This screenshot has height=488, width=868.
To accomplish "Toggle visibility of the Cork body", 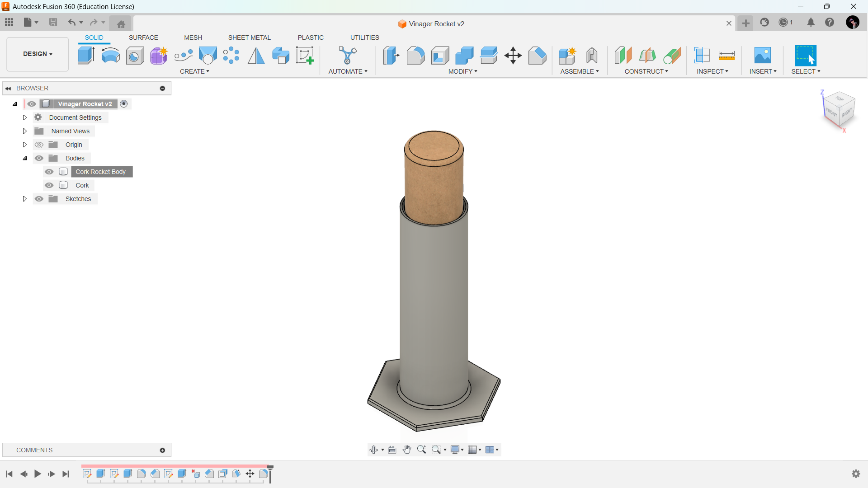I will pos(49,185).
